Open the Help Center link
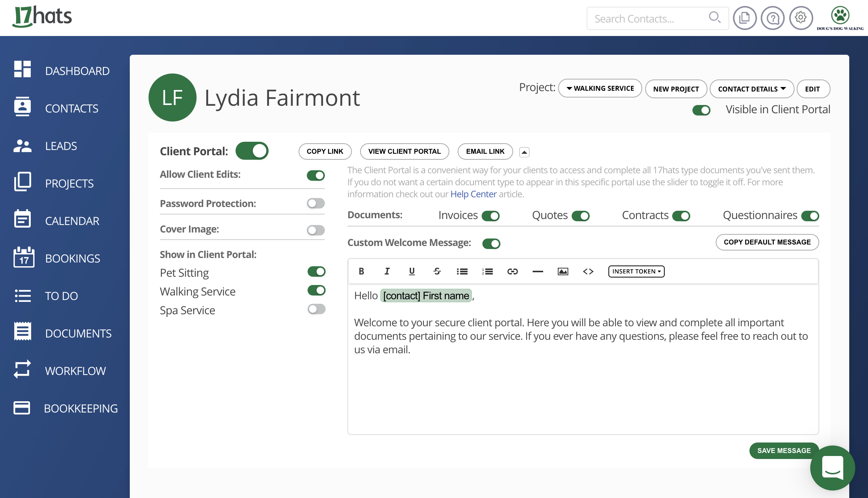868x498 pixels. tap(473, 194)
